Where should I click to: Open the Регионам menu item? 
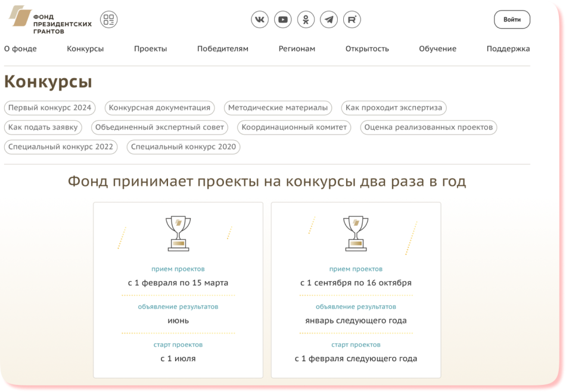297,49
